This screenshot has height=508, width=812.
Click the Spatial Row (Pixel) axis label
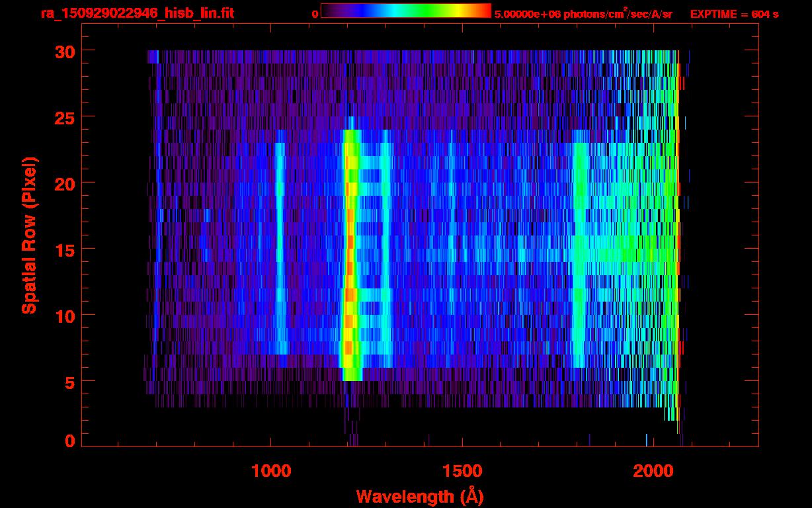[x=29, y=235]
